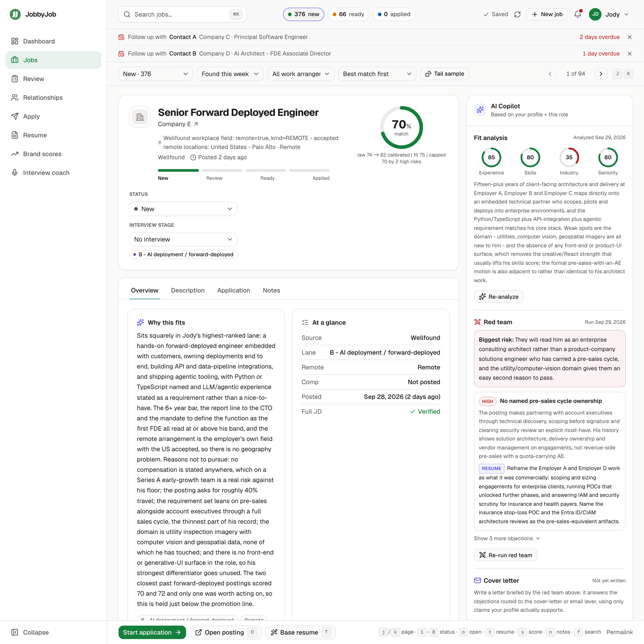Viewport: 644px width, 644px height.
Task: Open the All work arrangements dropdown
Action: [301, 74]
